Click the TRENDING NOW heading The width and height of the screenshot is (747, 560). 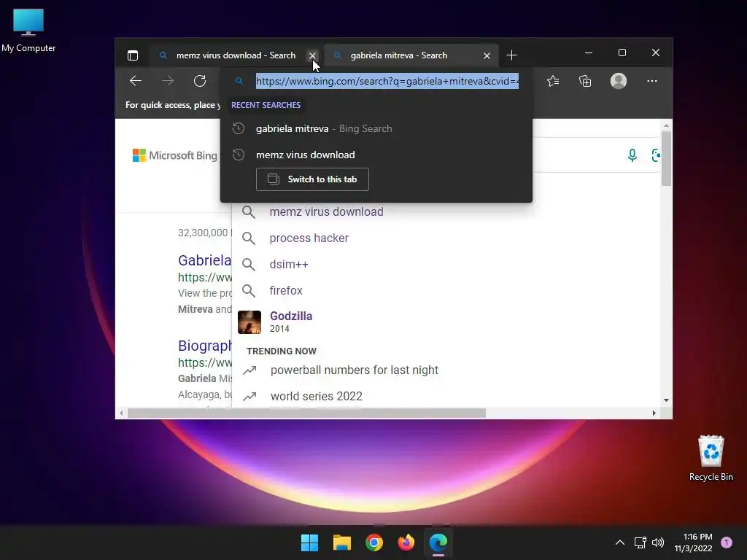coord(282,351)
